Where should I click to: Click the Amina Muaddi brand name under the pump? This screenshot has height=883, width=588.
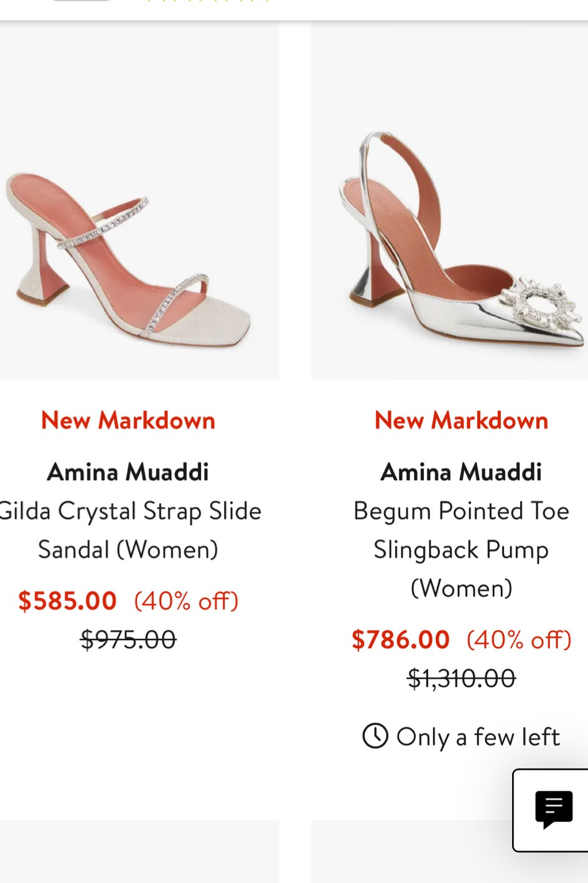point(461,471)
